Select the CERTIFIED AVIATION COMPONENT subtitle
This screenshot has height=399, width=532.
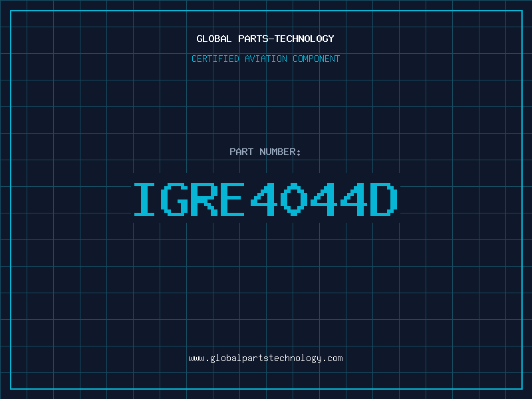[x=265, y=59]
